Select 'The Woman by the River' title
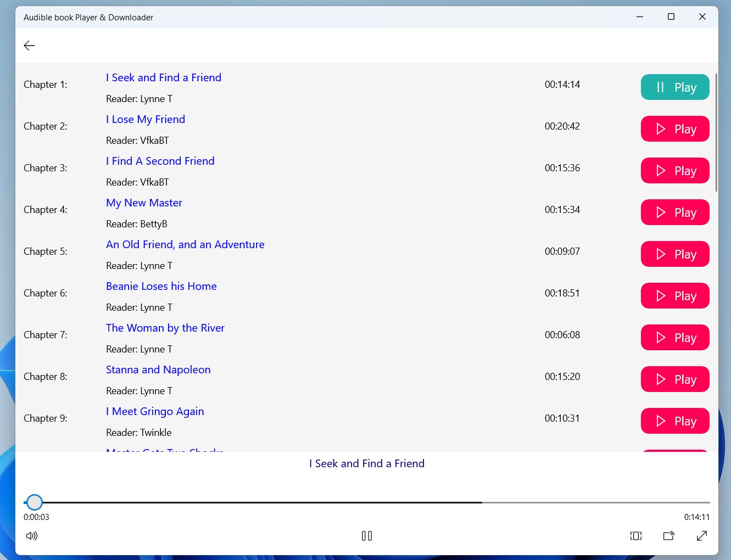Image resolution: width=731 pixels, height=560 pixels. (x=165, y=328)
